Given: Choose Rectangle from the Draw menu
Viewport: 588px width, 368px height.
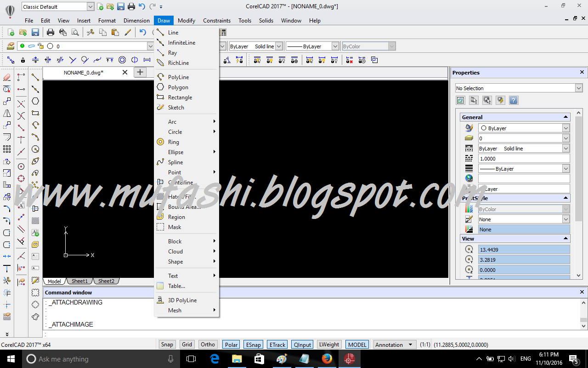Looking at the screenshot, I should click(x=186, y=98).
